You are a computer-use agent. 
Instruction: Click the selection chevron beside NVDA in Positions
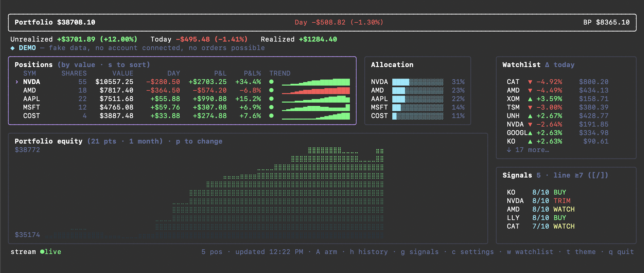click(x=17, y=82)
